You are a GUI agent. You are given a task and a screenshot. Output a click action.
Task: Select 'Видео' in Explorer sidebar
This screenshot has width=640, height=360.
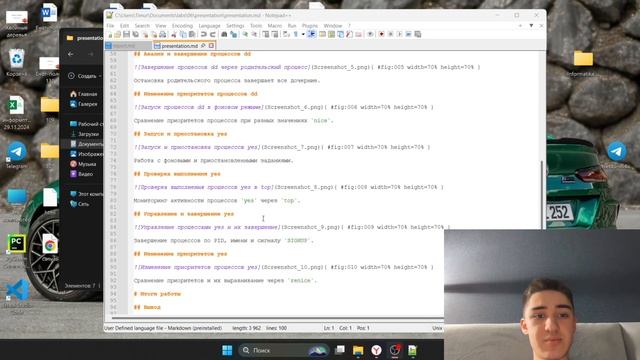[x=81, y=174]
